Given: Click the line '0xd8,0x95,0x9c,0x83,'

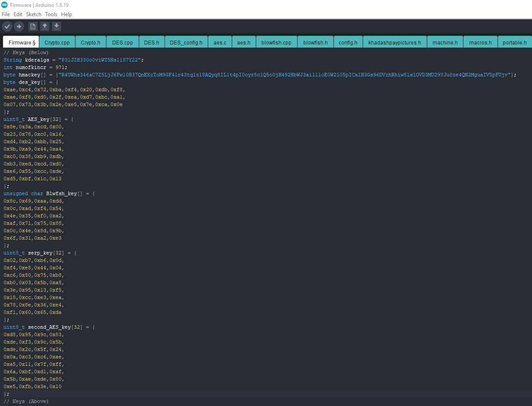Looking at the screenshot, I should 34,334.
